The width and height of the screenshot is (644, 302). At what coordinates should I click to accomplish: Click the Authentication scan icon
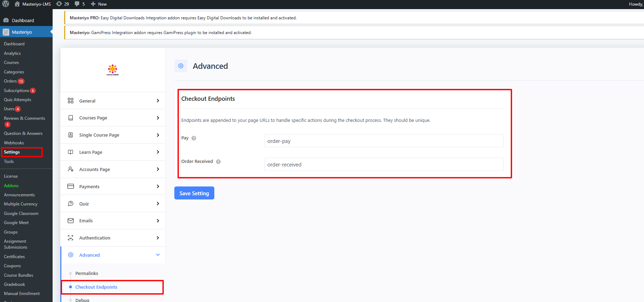coord(71,238)
